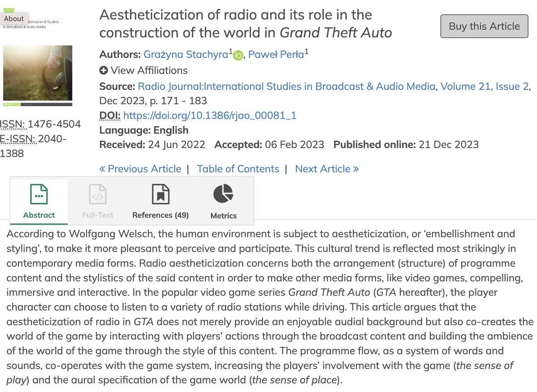Click the article title heading
This screenshot has height=392, width=537.
tap(246, 24)
